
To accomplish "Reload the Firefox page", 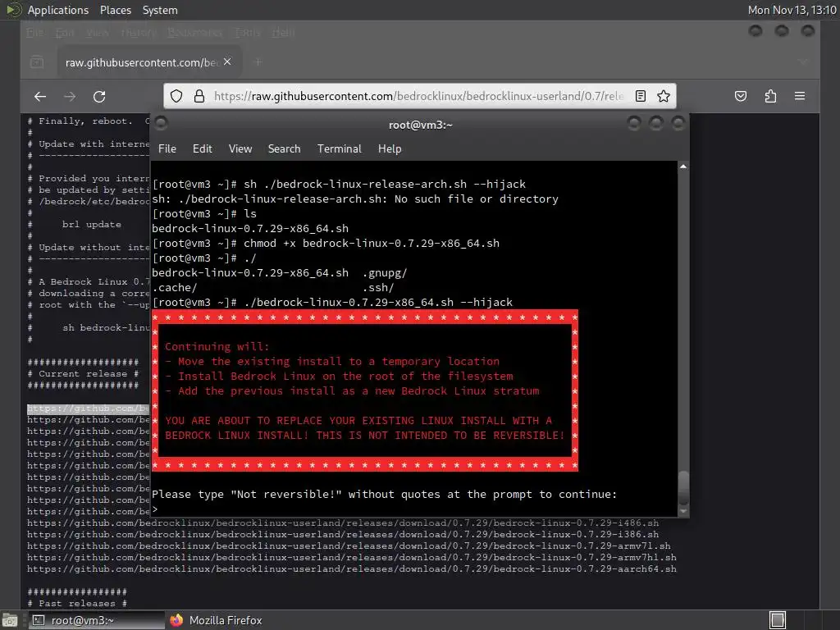I will pyautogui.click(x=99, y=97).
